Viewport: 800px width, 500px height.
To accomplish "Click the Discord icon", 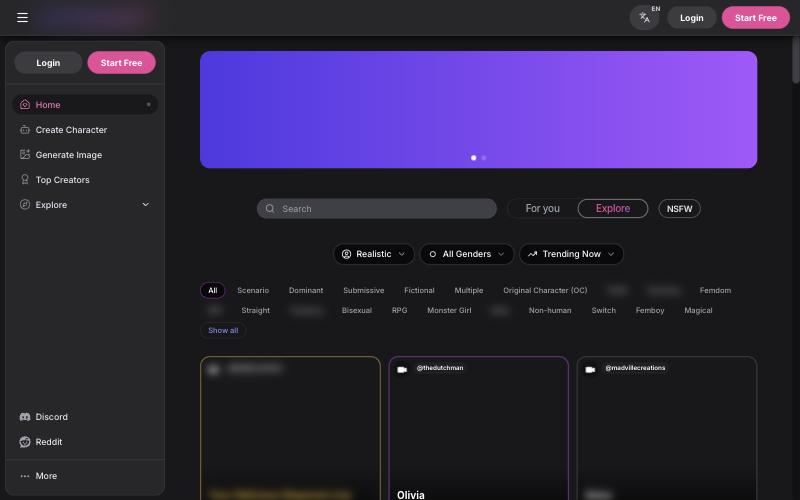I will (24, 417).
